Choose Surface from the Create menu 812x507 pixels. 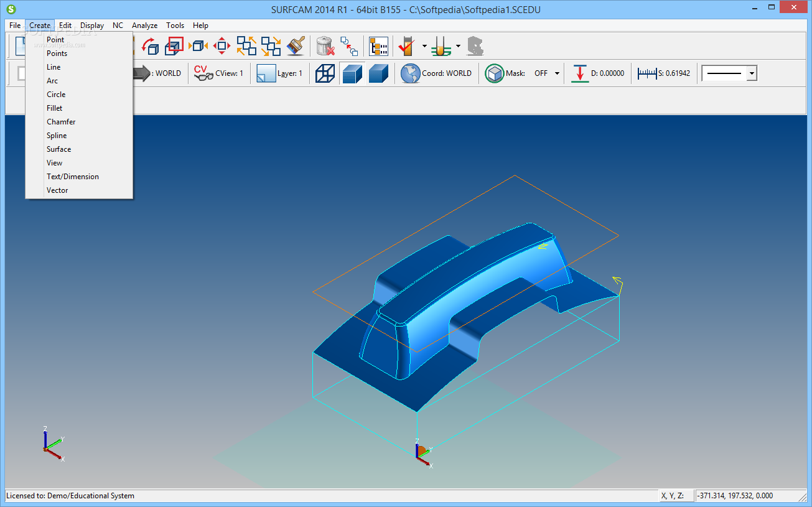tap(79, 149)
